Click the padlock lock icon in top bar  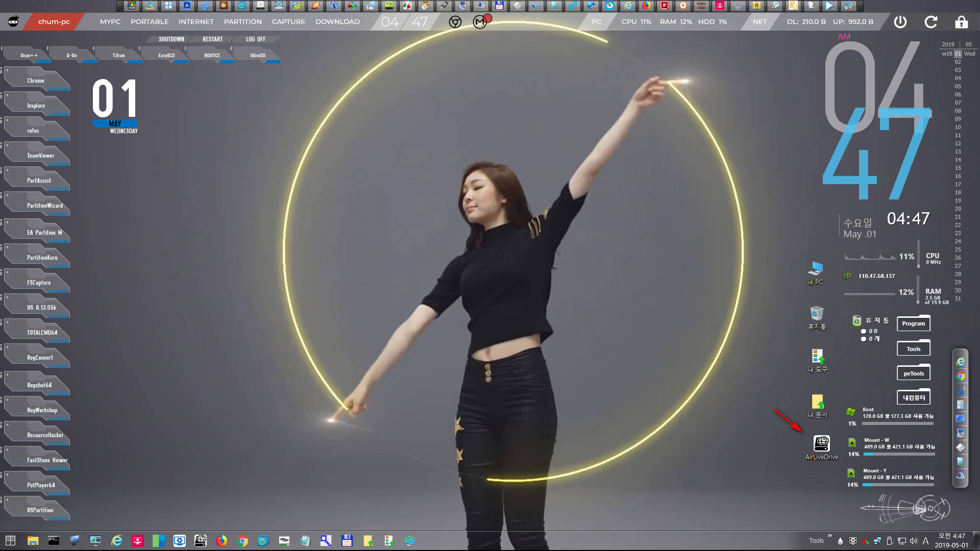(961, 22)
